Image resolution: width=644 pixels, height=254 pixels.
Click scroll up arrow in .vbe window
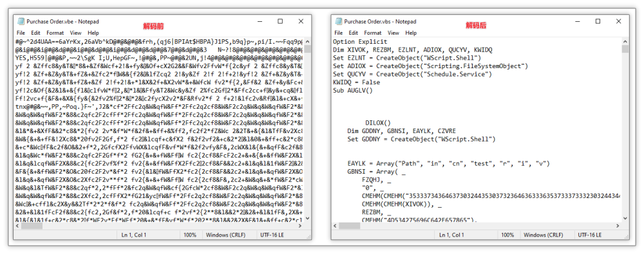click(x=307, y=41)
